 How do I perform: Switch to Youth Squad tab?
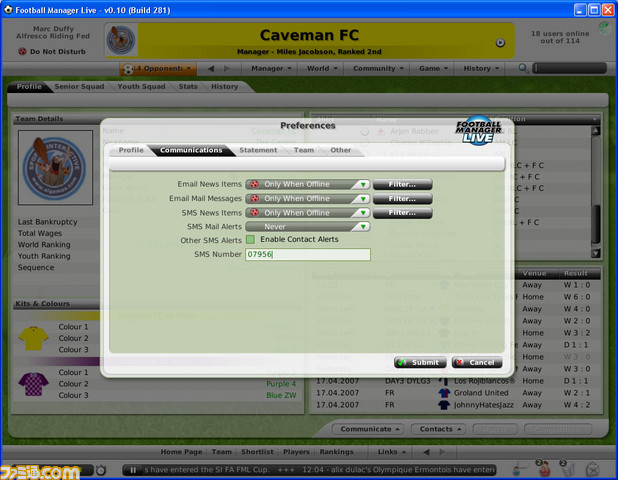coord(141,86)
